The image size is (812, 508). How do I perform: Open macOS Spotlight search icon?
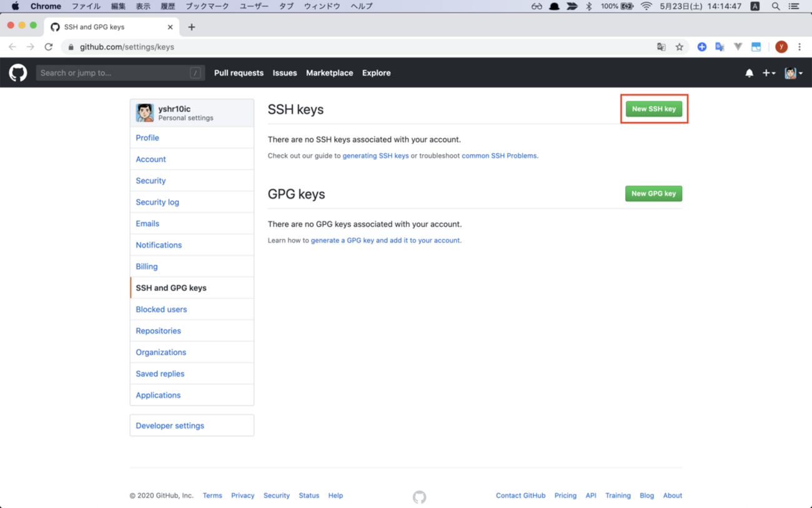776,6
